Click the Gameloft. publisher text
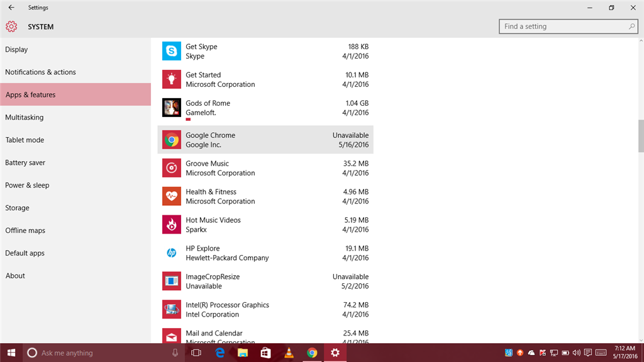 coord(201,113)
